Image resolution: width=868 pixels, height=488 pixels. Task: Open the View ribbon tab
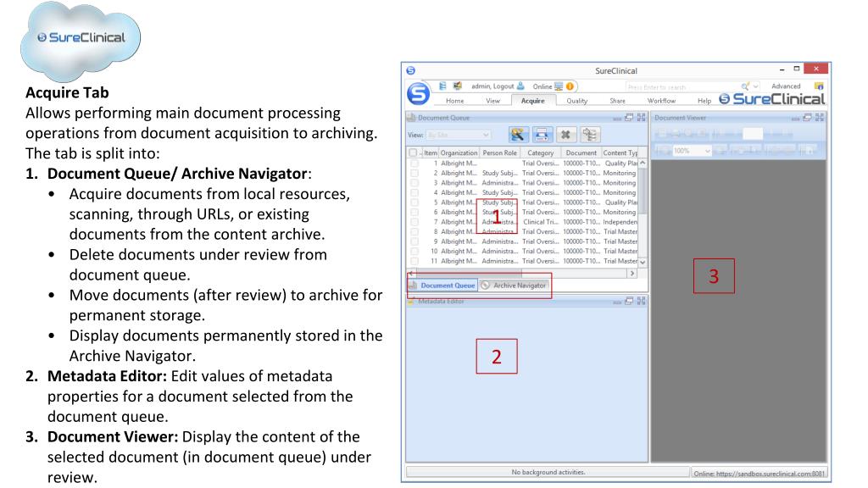click(x=492, y=101)
